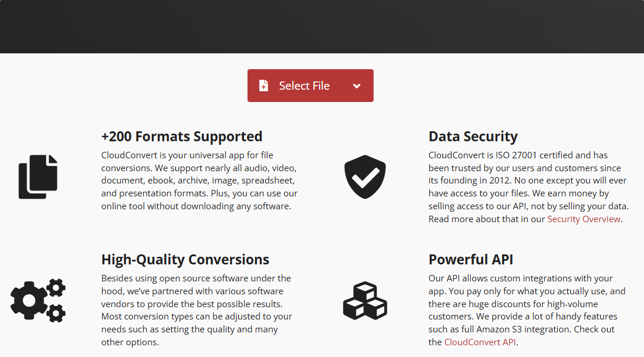644x357 pixels.
Task: Expand the Select File dropdown arrow
Action: tap(357, 86)
